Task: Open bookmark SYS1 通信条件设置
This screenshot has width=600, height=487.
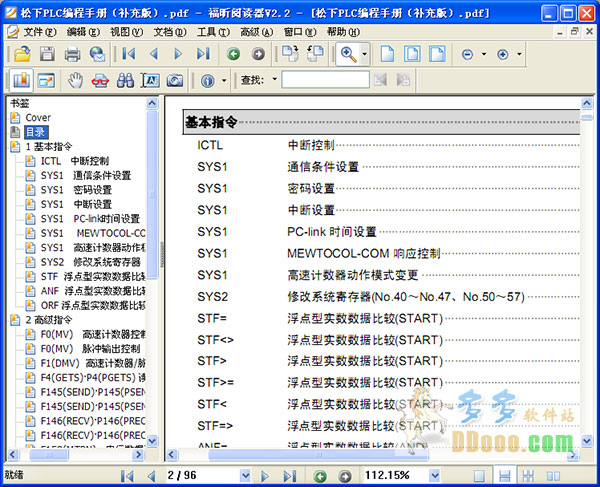Action: pyautogui.click(x=86, y=176)
